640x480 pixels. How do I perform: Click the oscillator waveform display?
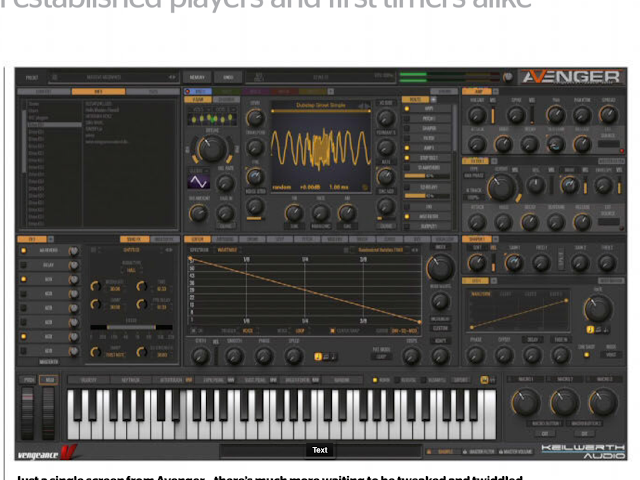pos(321,147)
